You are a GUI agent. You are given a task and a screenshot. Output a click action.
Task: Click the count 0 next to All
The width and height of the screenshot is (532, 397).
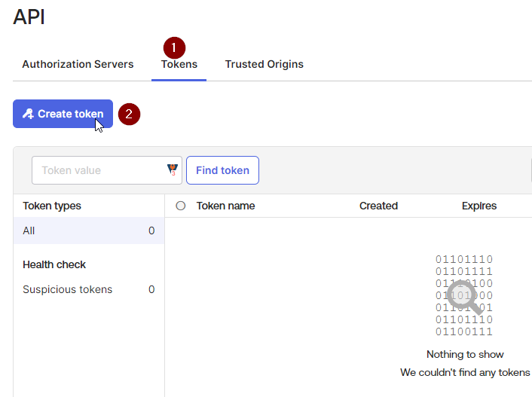[x=151, y=231]
